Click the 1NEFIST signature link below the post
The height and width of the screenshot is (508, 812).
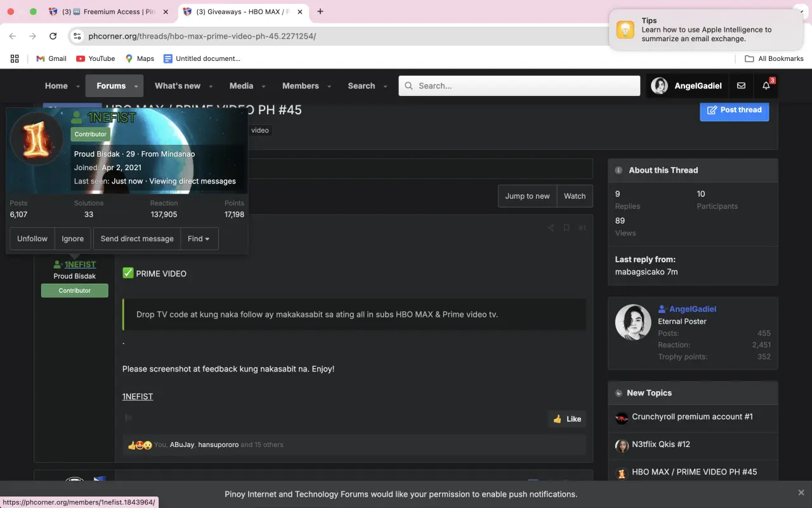(x=138, y=396)
